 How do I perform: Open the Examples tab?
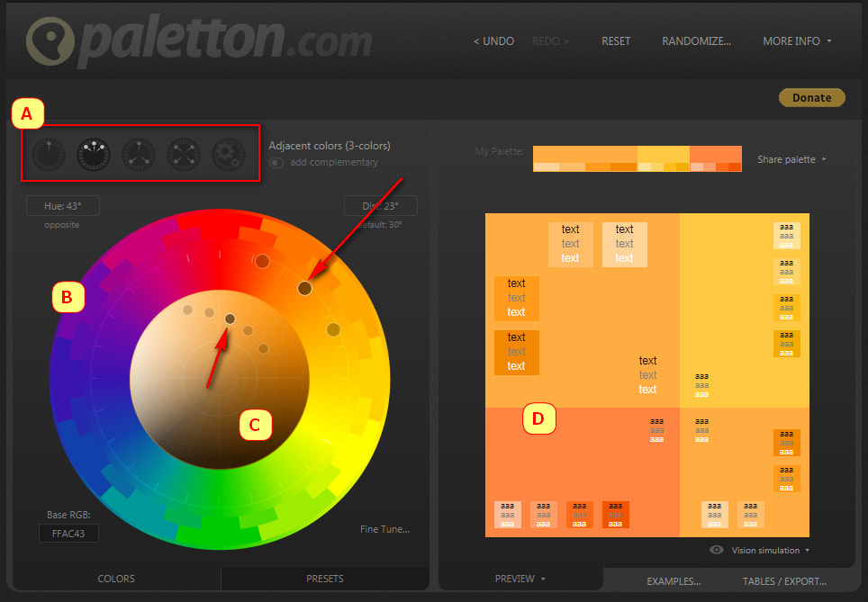coord(674,581)
